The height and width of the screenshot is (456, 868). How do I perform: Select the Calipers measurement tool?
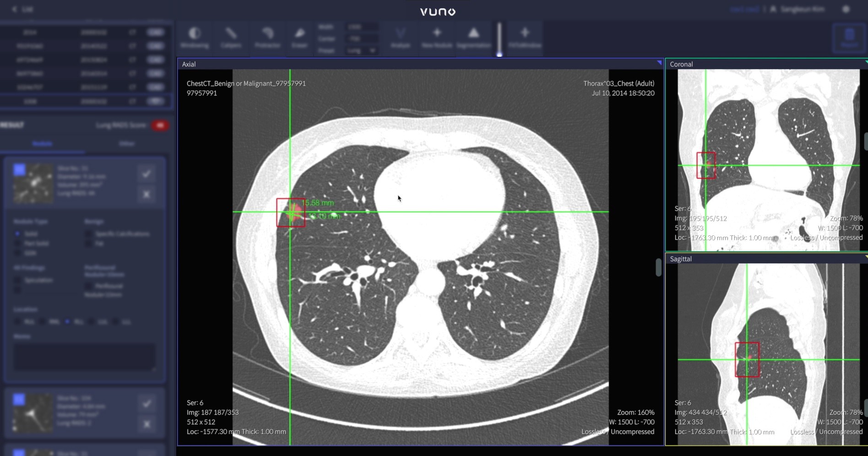tap(231, 38)
